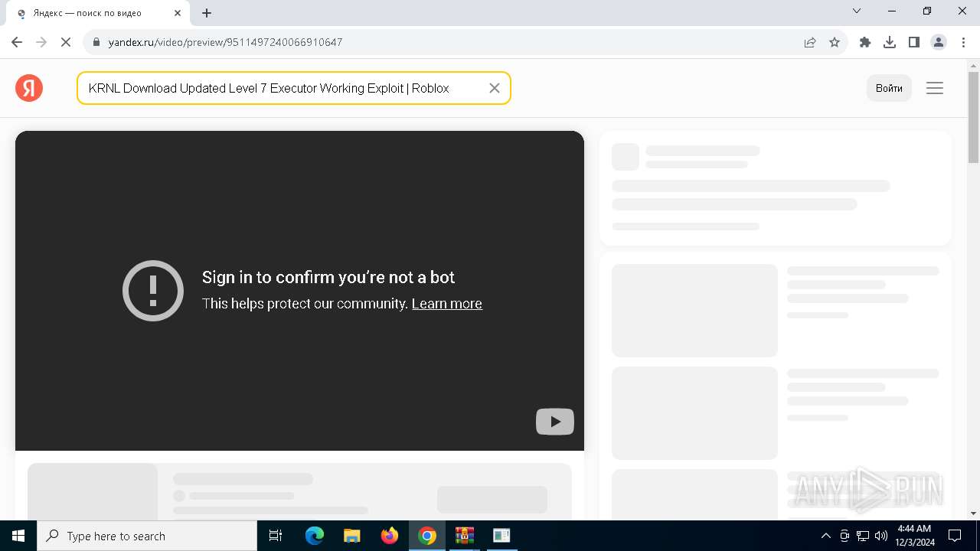Click the Войти sign-in button
This screenshot has width=980, height=551.
pos(889,88)
